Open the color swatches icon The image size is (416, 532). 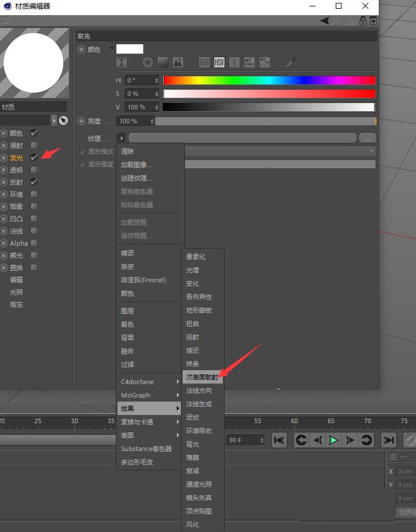tap(265, 62)
